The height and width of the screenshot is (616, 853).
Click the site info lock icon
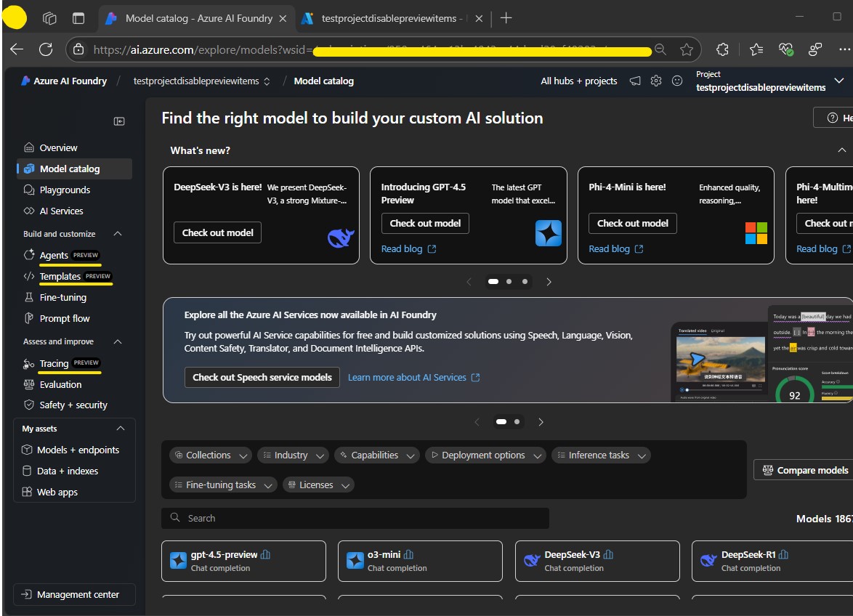pyautogui.click(x=78, y=49)
